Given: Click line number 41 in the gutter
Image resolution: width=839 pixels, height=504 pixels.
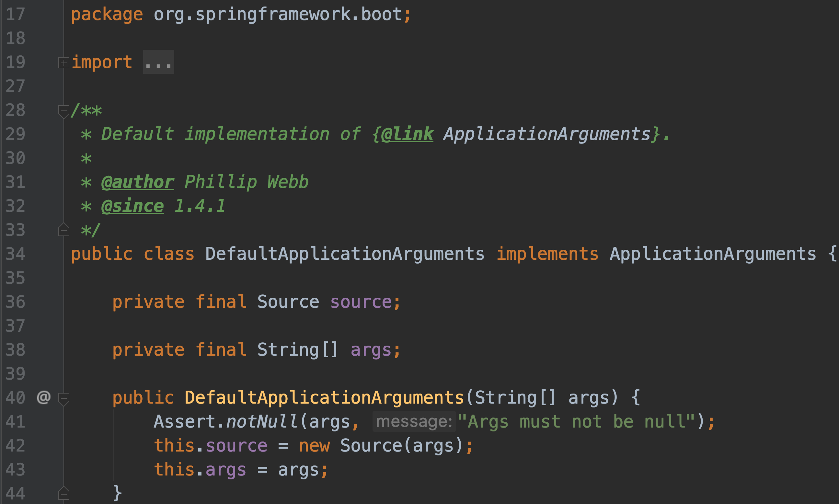Looking at the screenshot, I should pyautogui.click(x=15, y=421).
